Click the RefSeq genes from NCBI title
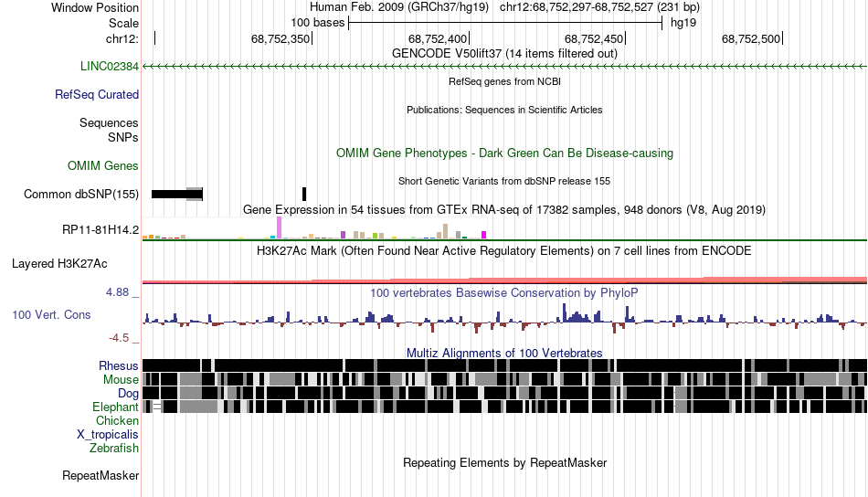The height and width of the screenshot is (497, 868). pyautogui.click(x=504, y=81)
